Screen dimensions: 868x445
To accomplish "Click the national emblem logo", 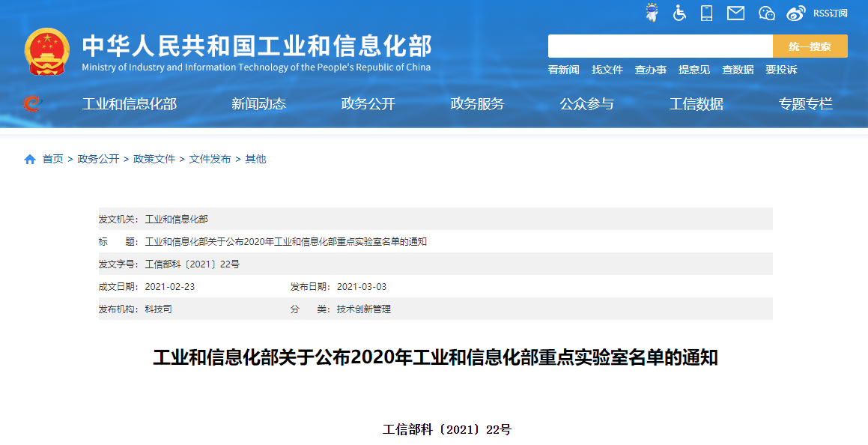I will click(x=47, y=52).
